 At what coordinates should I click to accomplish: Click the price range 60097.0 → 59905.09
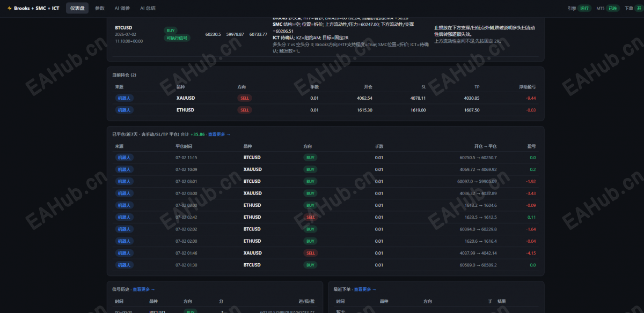point(477,181)
